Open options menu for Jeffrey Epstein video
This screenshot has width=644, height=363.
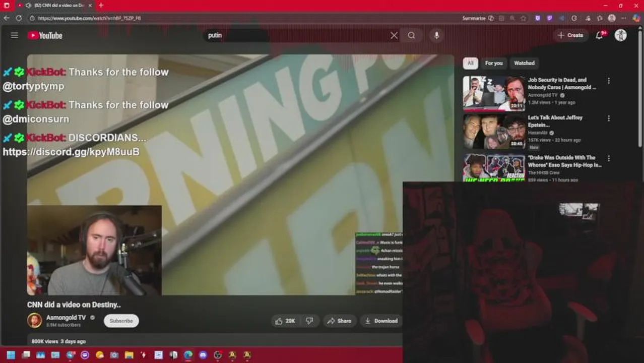609,118
